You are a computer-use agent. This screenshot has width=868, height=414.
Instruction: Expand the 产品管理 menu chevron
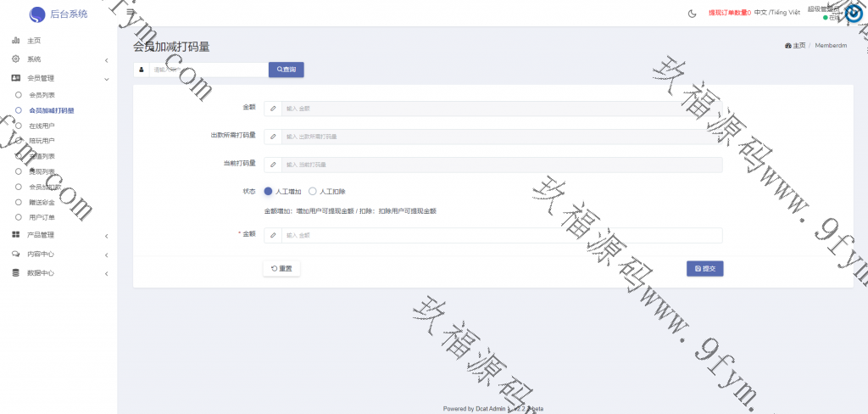pos(106,236)
